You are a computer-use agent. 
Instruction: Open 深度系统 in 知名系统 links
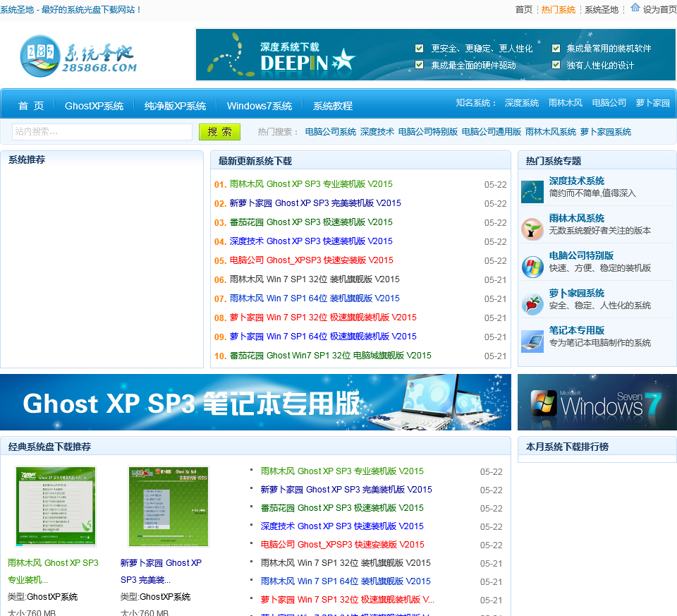[x=522, y=103]
